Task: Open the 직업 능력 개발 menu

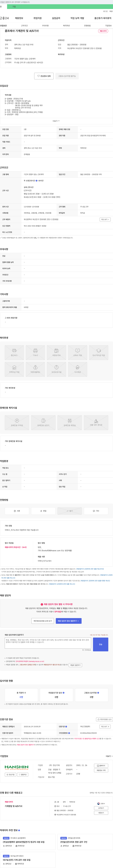Action: tap(77, 18)
